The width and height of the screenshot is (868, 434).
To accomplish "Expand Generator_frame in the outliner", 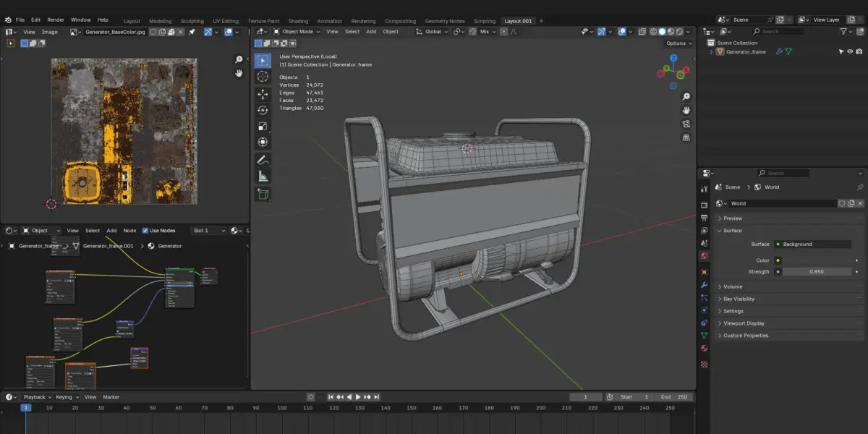I will pyautogui.click(x=711, y=52).
